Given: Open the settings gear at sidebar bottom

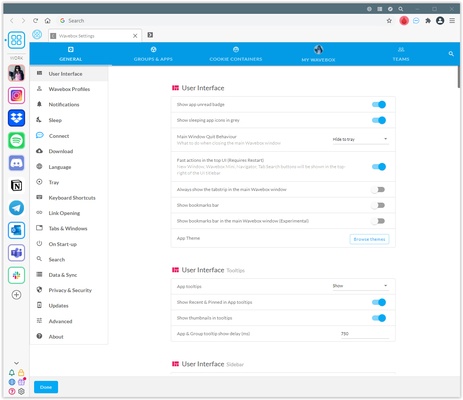Looking at the screenshot, I should coord(21,391).
